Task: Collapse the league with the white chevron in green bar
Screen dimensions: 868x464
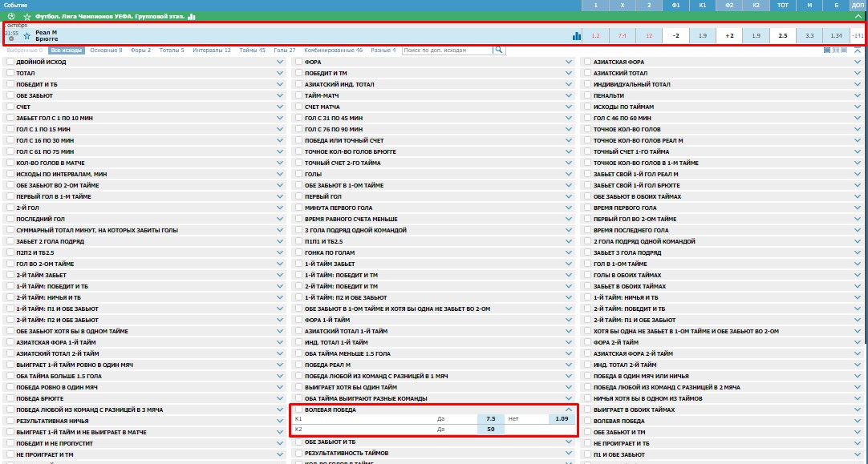Action: coord(858,17)
